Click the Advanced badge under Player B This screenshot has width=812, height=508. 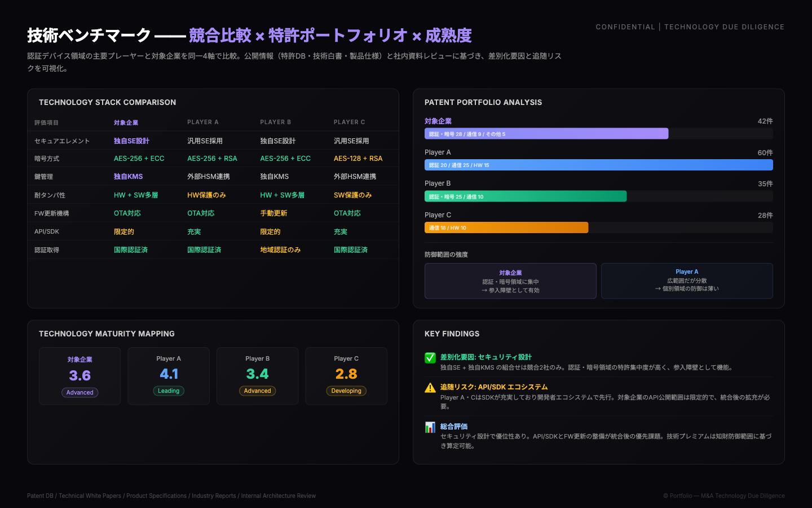click(x=258, y=391)
